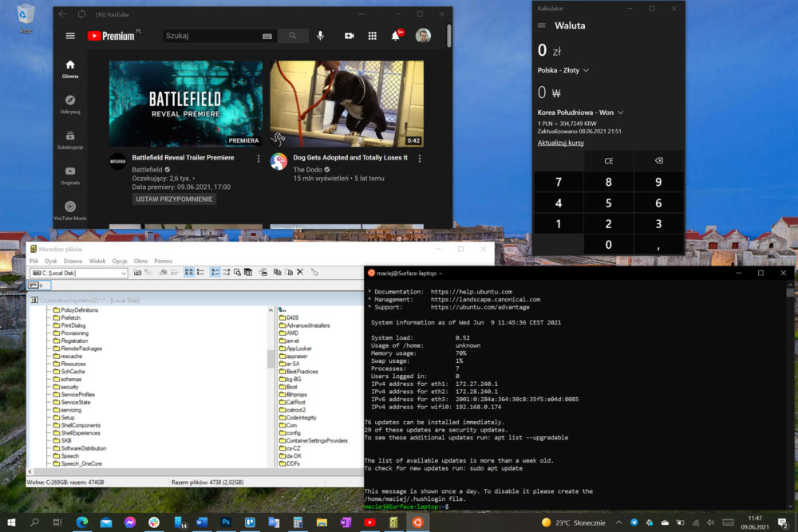Open the Pomoc menu in Menedżer plików
This screenshot has width=798, height=532.
(x=164, y=261)
